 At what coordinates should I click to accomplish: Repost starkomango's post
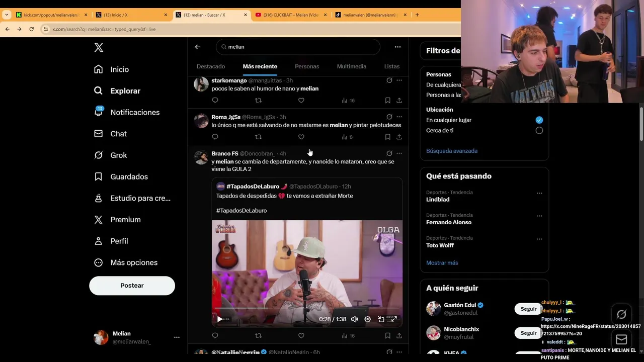coord(258,101)
